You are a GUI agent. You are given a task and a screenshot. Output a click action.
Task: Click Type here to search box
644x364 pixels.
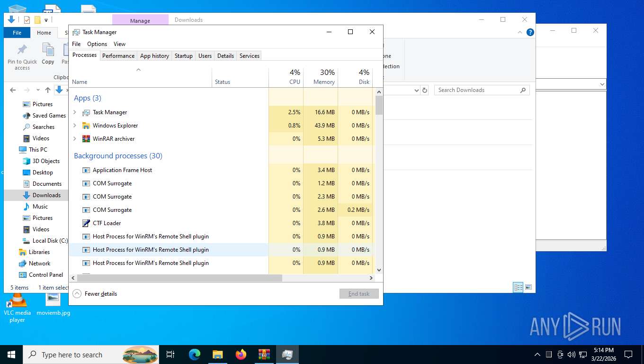click(91, 355)
